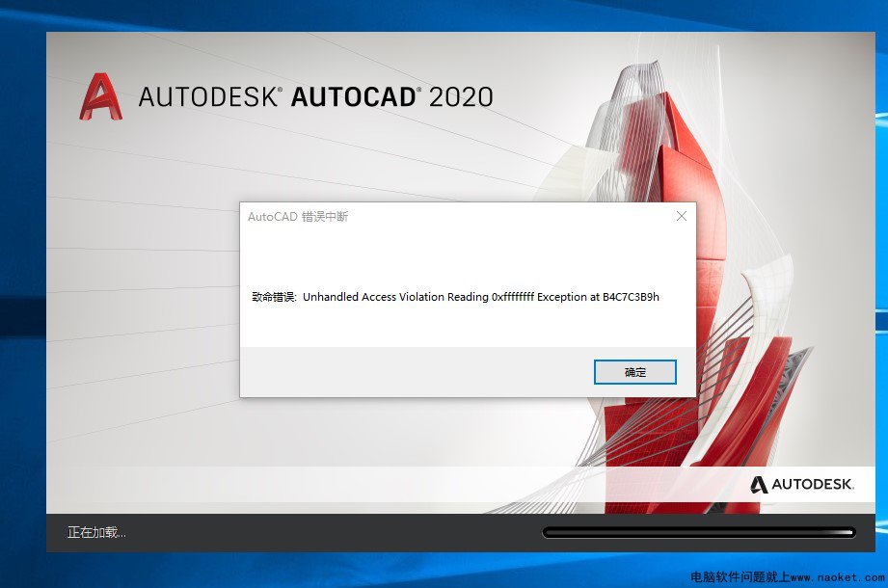Click the fatal error message text
This screenshot has height=588, width=888.
(455, 297)
